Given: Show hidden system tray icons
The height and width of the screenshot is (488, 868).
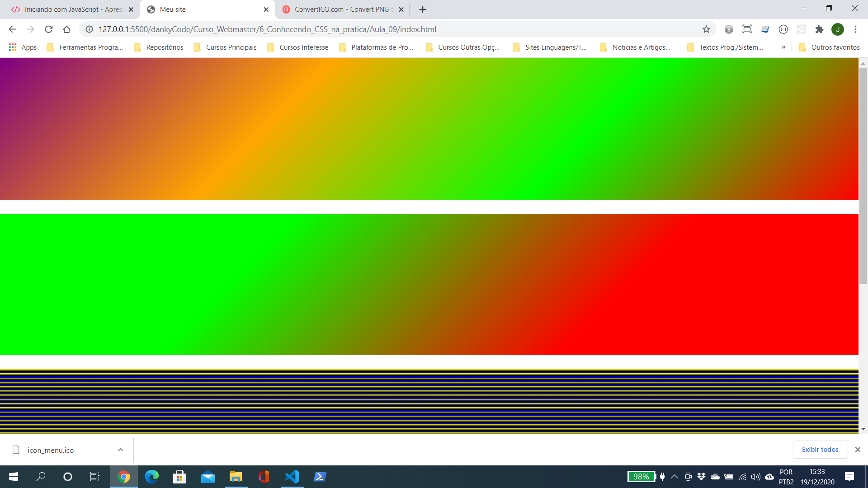Looking at the screenshot, I should (675, 477).
